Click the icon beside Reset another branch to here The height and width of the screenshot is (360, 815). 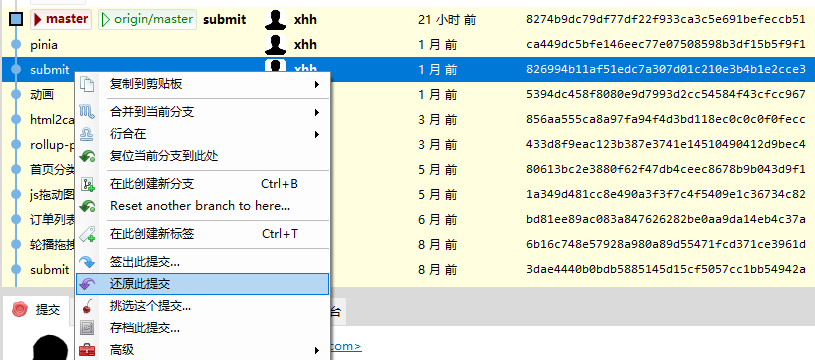click(x=87, y=206)
